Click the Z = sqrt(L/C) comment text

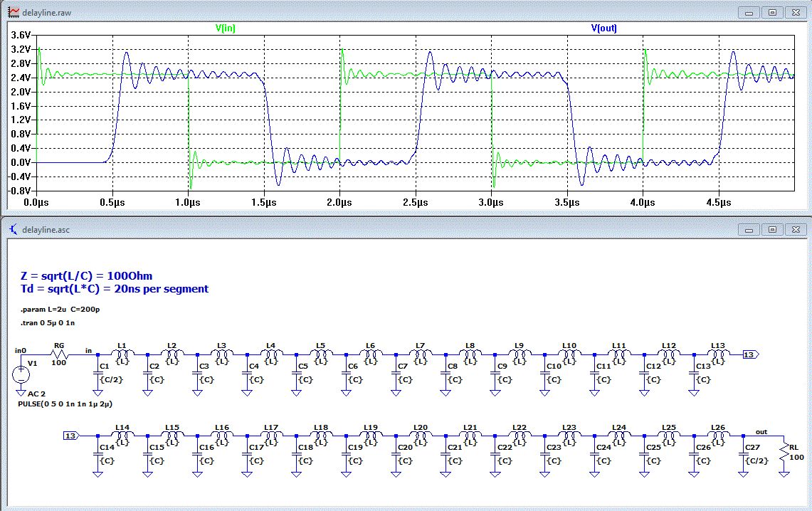pos(87,276)
